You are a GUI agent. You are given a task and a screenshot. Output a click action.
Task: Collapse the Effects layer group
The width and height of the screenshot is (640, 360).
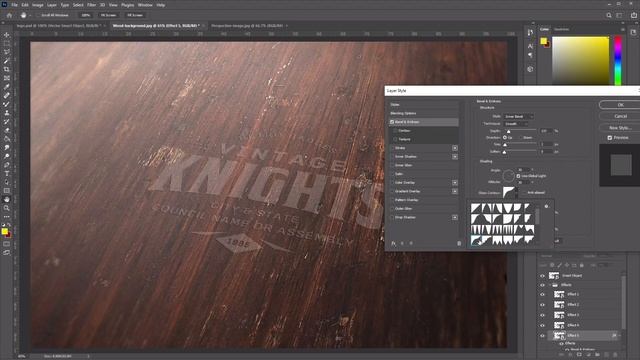[550, 285]
